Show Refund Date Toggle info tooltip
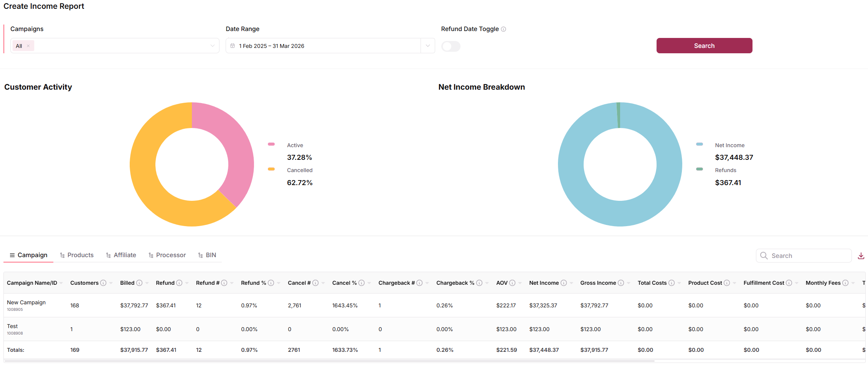 tap(503, 29)
